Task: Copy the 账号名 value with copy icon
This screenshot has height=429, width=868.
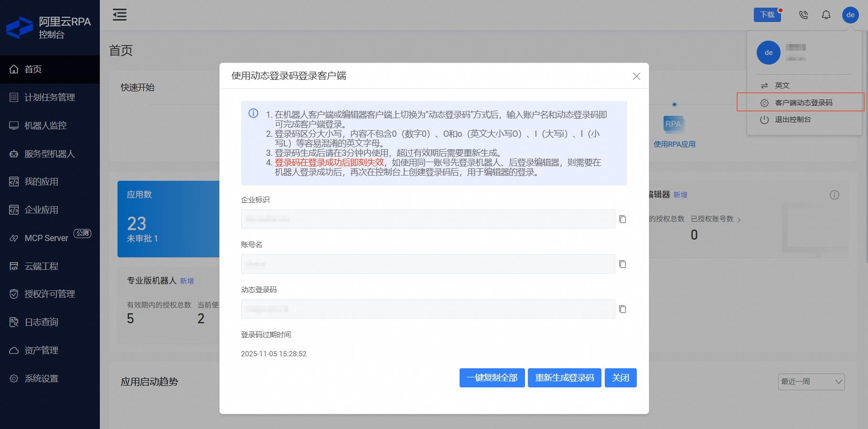Action: tap(622, 264)
